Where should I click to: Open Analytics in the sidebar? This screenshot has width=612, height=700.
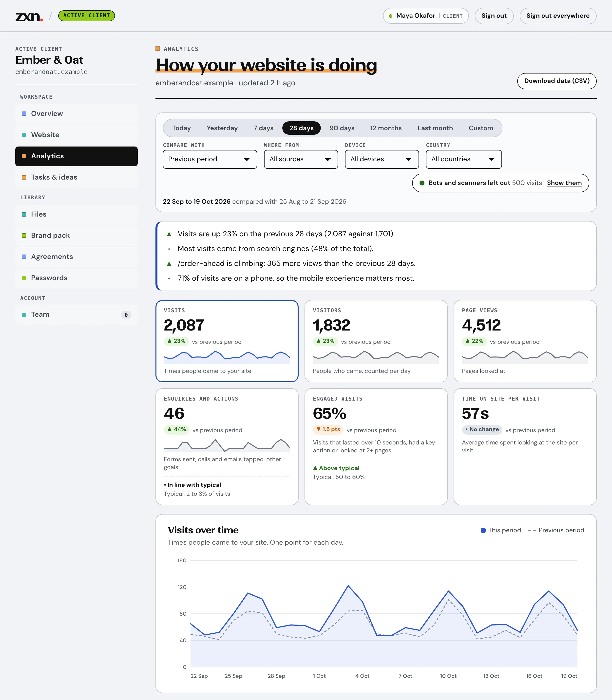(x=76, y=156)
